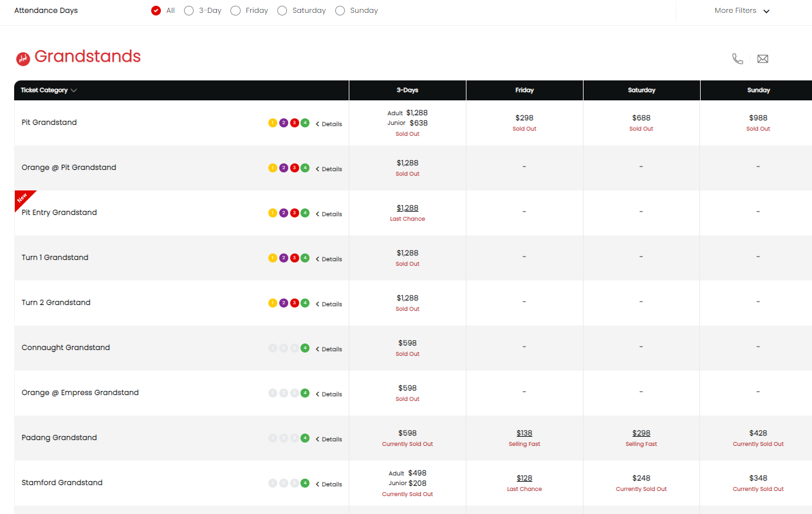Click green zone 4 circle for Orange @ Empress Grandstand
This screenshot has height=514, width=812.
(305, 393)
